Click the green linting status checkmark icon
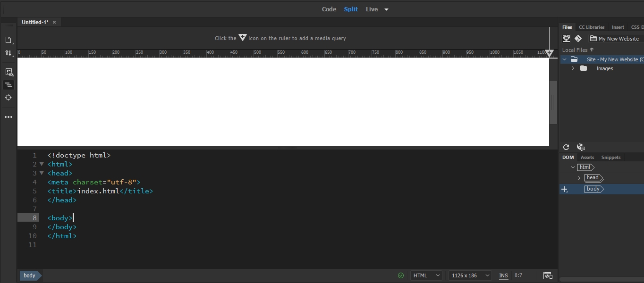This screenshot has width=644, height=283. tap(401, 275)
